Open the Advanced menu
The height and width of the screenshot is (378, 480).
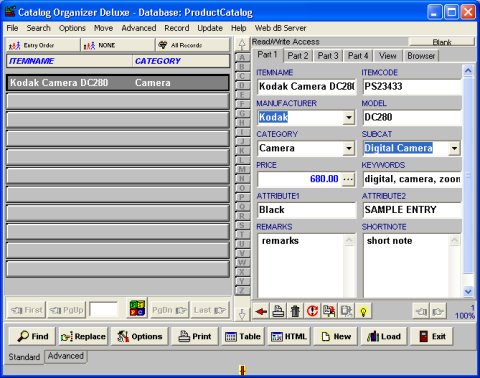click(139, 28)
